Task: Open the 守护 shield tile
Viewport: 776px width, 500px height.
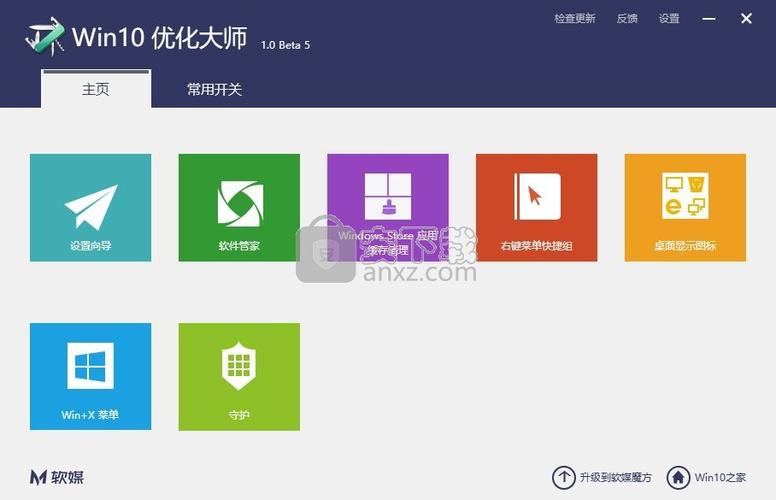Action: [x=239, y=377]
